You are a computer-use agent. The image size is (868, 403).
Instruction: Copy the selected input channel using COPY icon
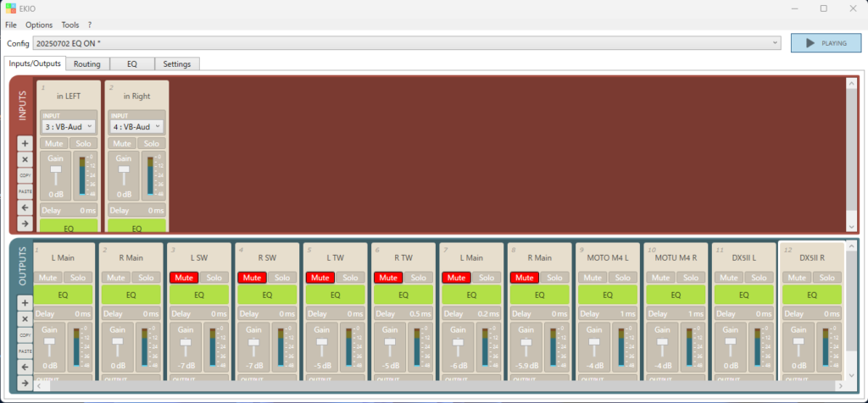(25, 176)
